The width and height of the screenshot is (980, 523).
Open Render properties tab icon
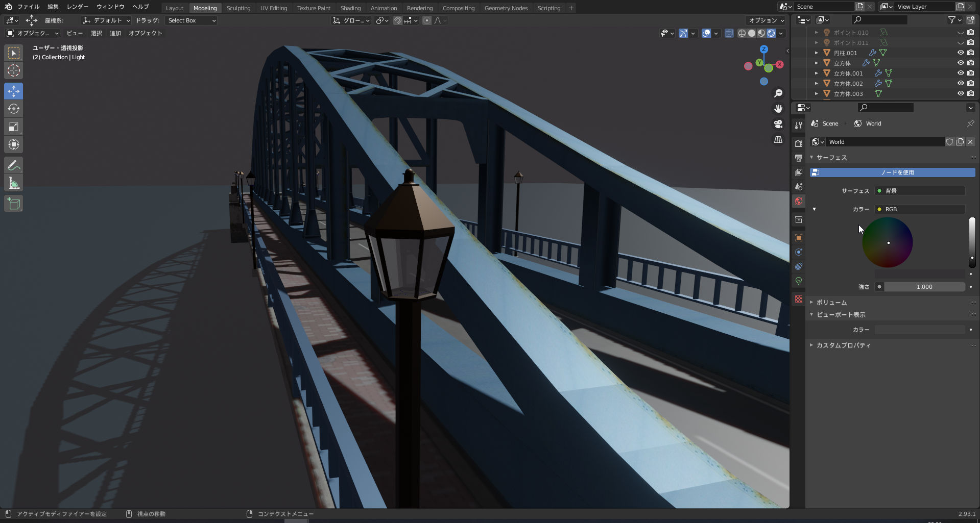click(799, 143)
